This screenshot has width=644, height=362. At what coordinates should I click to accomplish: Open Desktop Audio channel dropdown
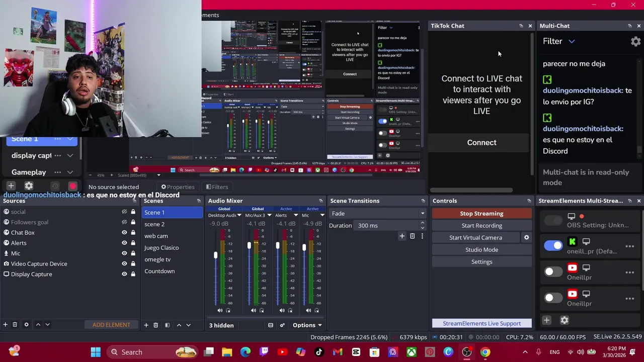click(x=239, y=215)
